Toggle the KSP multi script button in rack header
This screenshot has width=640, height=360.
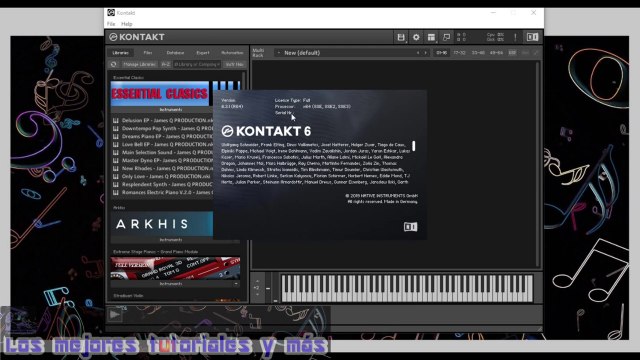tap(512, 53)
